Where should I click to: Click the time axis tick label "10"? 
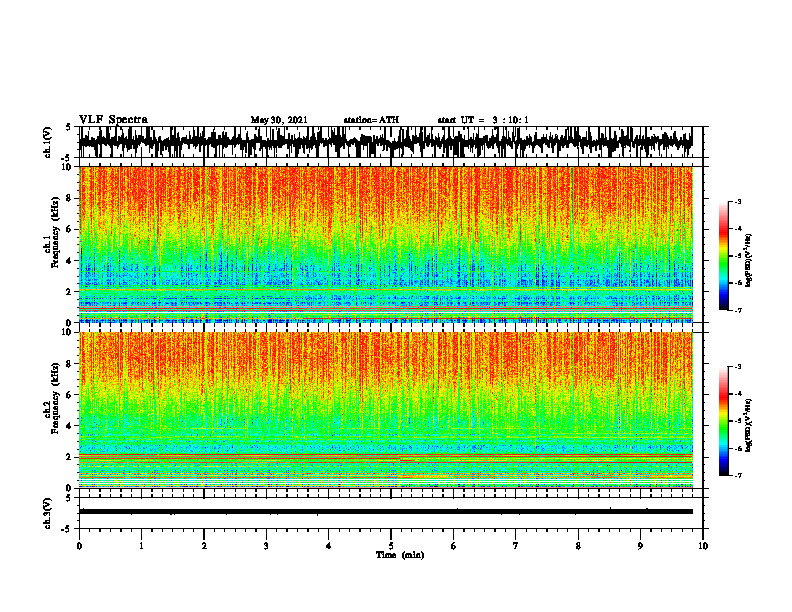pyautogui.click(x=703, y=546)
